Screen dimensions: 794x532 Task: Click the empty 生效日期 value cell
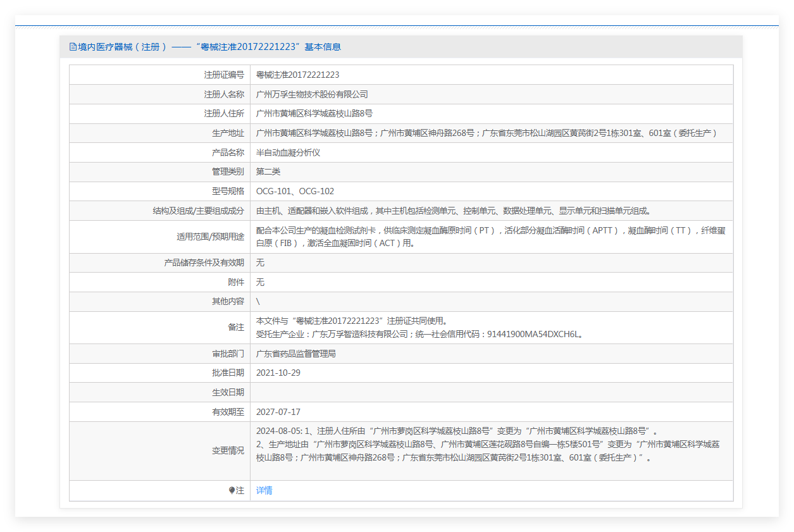click(491, 393)
